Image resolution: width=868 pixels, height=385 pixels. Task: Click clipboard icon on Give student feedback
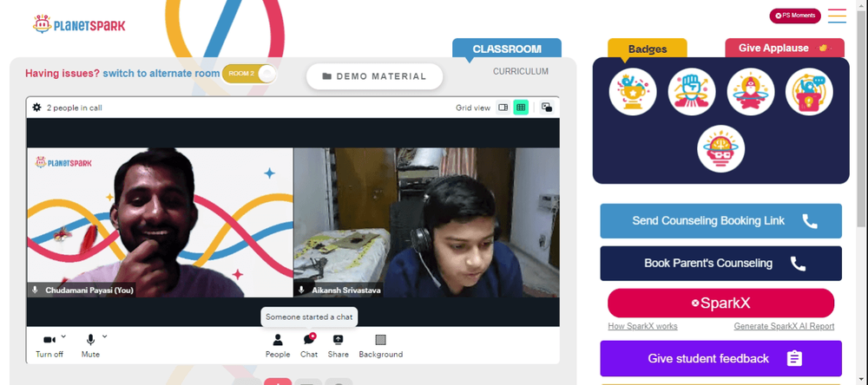[x=794, y=358]
